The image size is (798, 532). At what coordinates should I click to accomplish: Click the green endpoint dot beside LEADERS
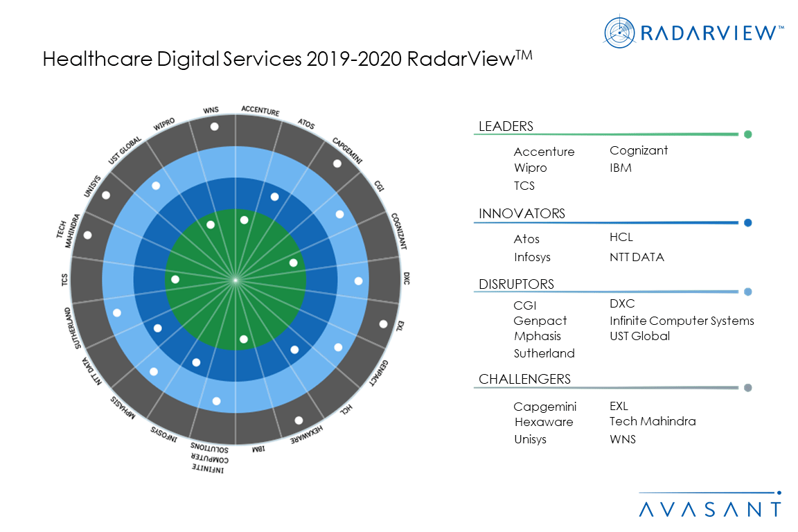(x=747, y=134)
